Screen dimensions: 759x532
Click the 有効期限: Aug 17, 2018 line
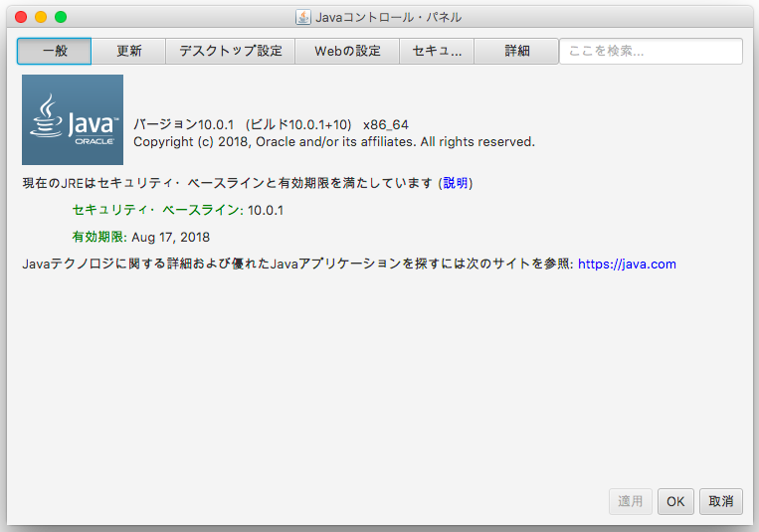141,237
